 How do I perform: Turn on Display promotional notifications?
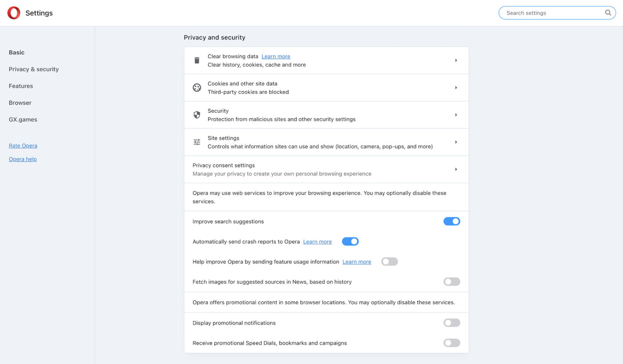tap(451, 323)
